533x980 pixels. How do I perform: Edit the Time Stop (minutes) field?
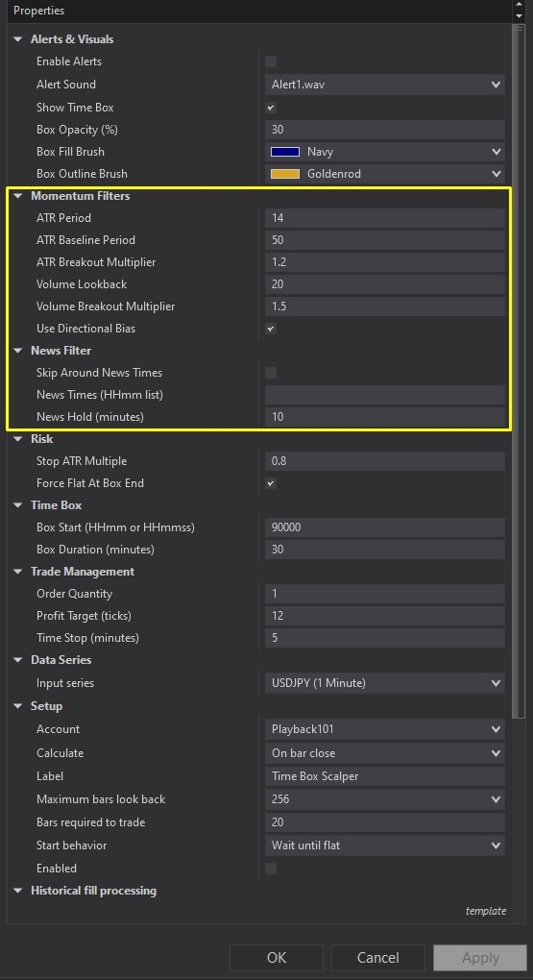click(385, 638)
